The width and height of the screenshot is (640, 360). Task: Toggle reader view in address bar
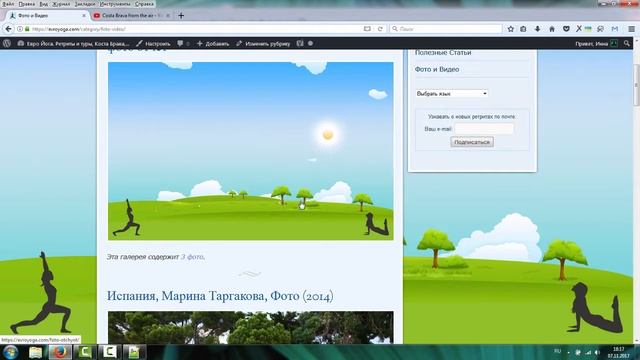click(x=367, y=29)
